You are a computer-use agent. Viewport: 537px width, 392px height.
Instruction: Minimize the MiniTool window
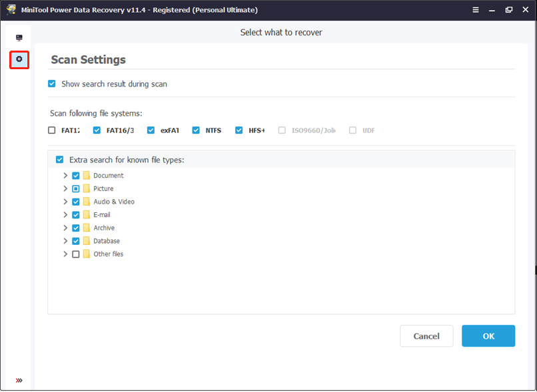492,10
